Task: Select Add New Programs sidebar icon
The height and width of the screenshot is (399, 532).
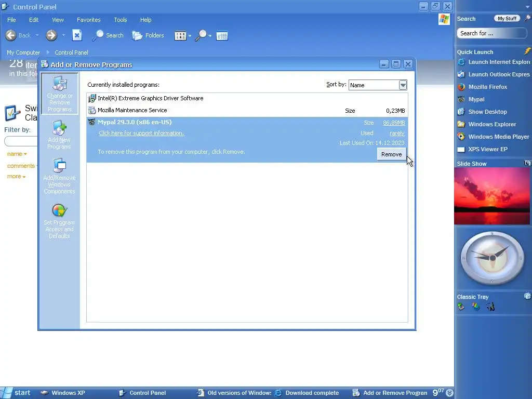Action: click(x=59, y=135)
